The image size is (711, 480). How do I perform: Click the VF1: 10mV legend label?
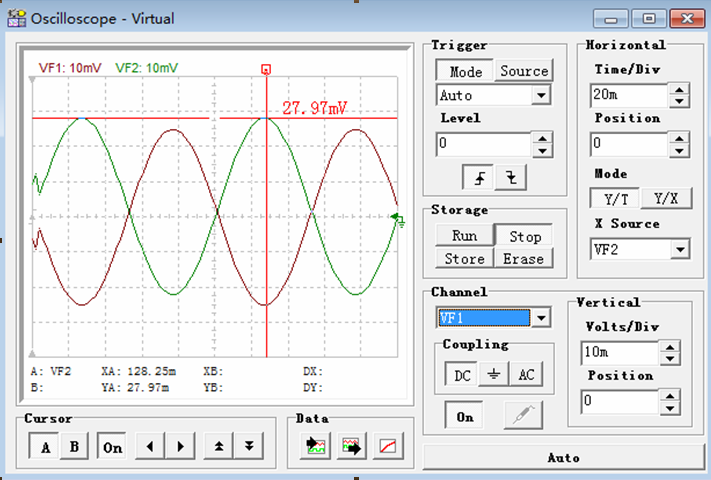(x=70, y=68)
